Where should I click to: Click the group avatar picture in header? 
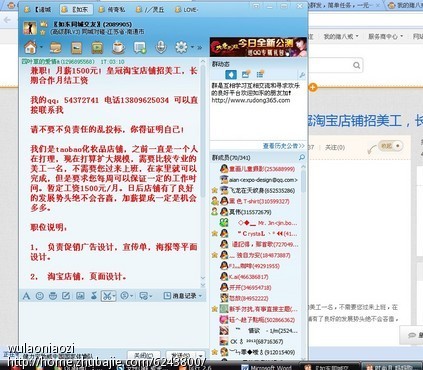point(30,28)
